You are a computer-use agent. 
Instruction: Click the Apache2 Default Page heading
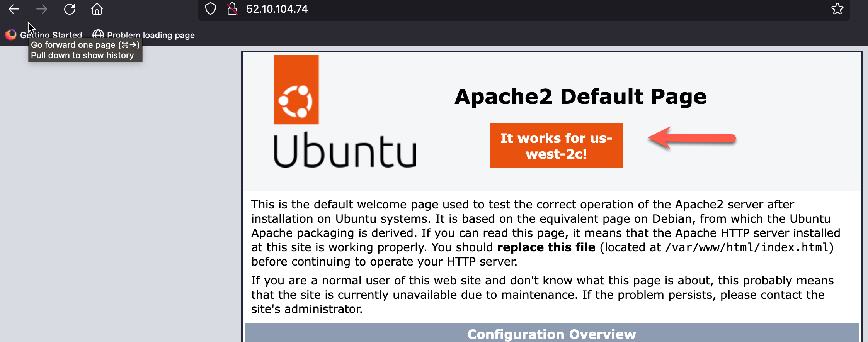tap(580, 97)
